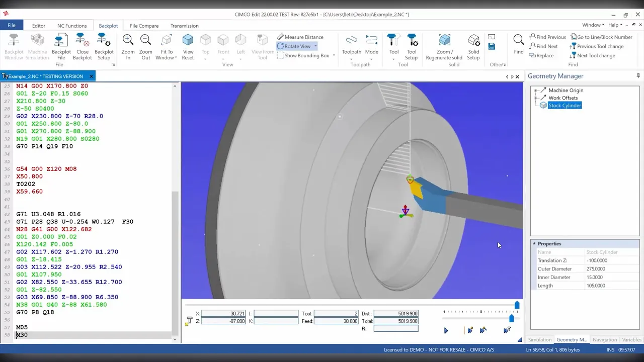Open Fit To Window dropdown arrow
This screenshot has width=644, height=362.
176,58
